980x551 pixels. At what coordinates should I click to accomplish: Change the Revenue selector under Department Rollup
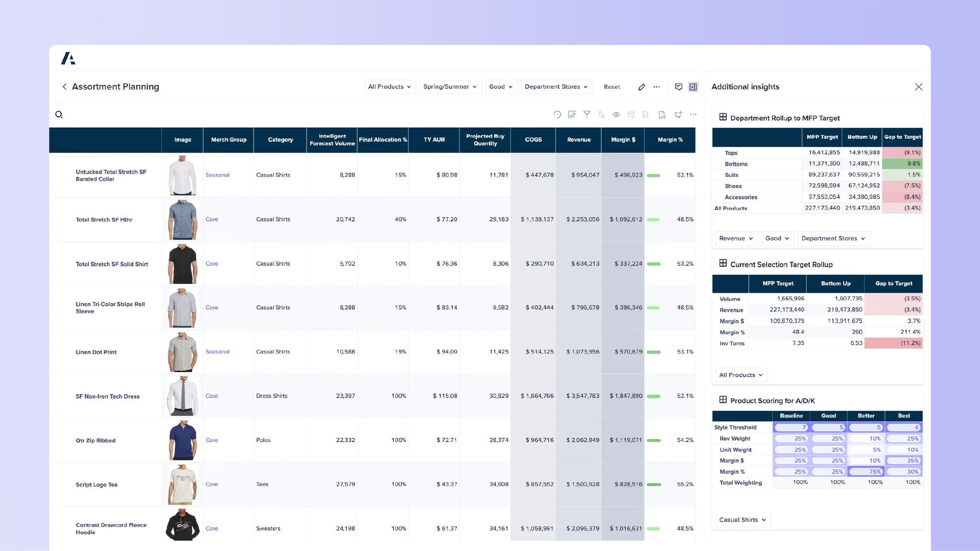(735, 238)
